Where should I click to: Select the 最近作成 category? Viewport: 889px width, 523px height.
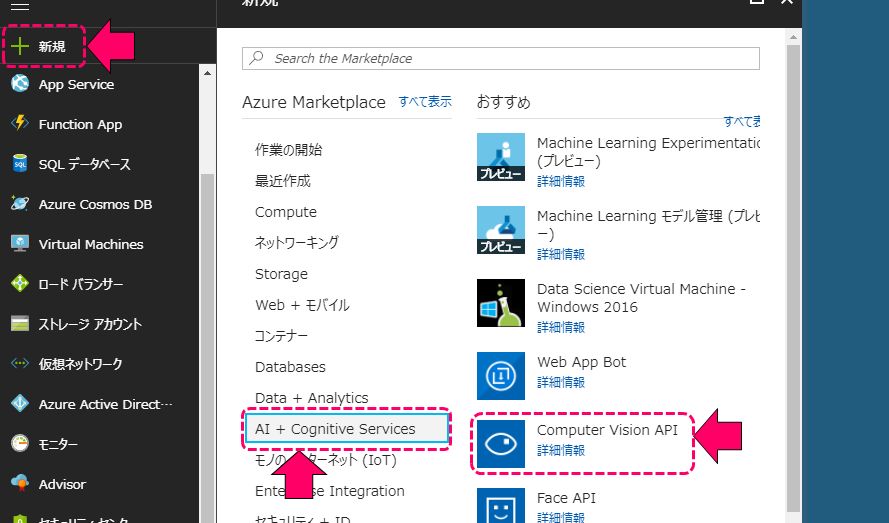[x=283, y=181]
